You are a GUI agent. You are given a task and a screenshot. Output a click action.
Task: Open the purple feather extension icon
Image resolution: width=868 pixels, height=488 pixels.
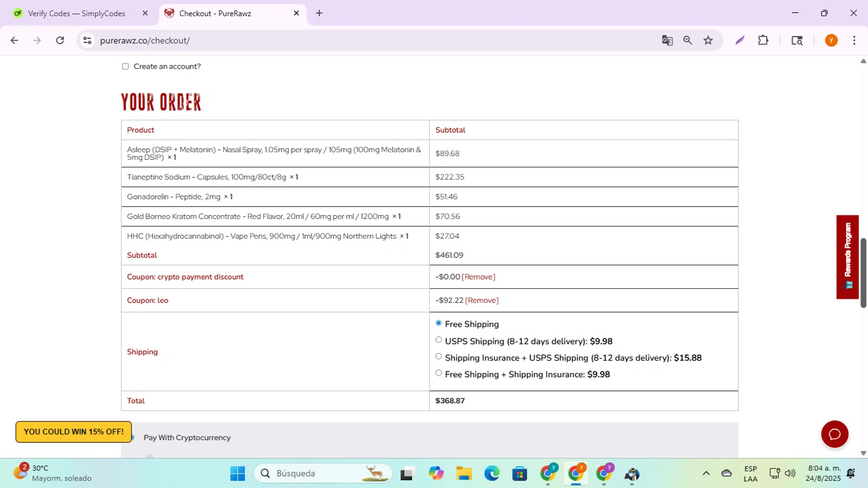point(740,41)
